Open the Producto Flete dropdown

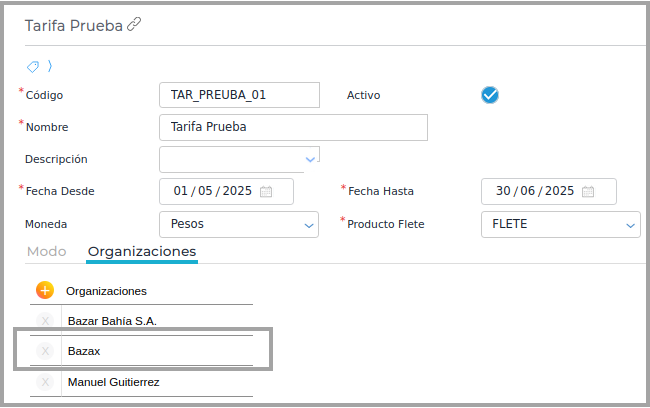click(630, 225)
